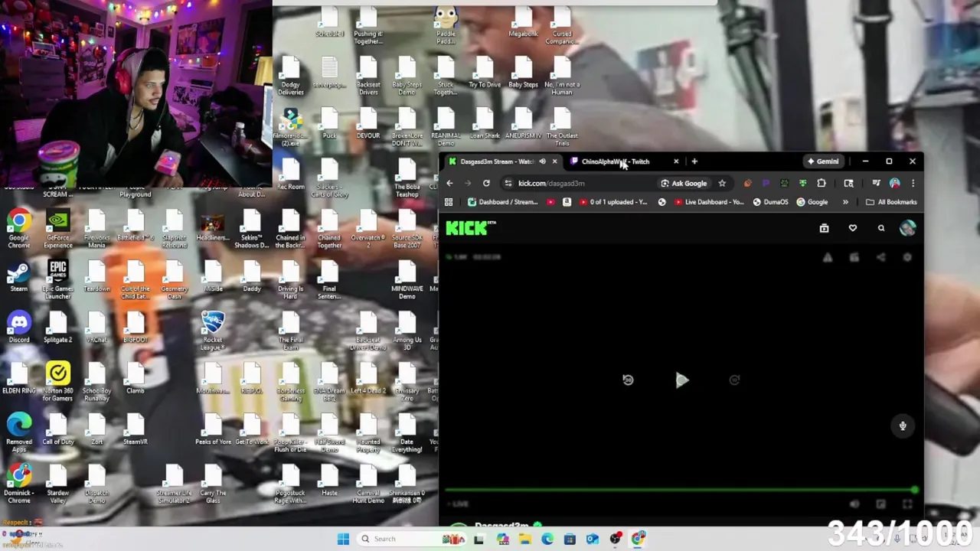Close the ChinoAlphaWolf Twitch tab
980x551 pixels.
(676, 161)
